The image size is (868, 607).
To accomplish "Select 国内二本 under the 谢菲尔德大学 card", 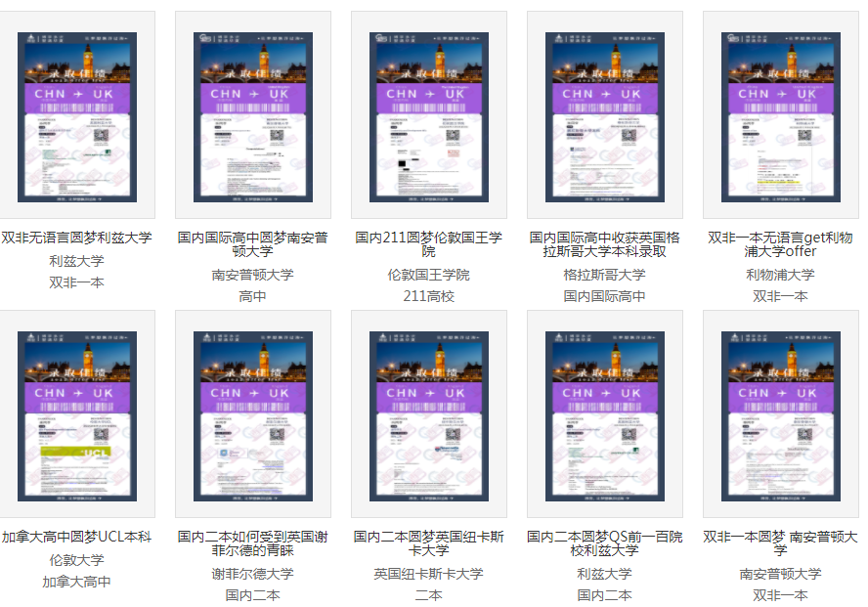I will (x=253, y=596).
